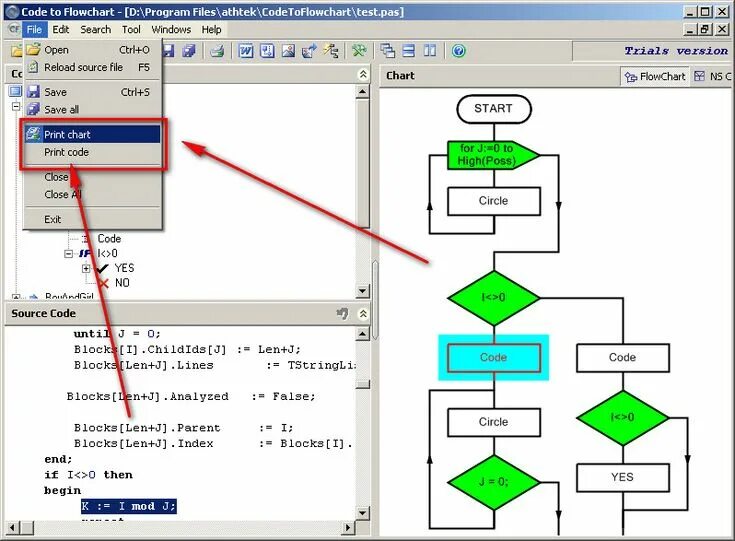
Task: Click the for J:=0 to High(Poss) node
Action: click(493, 155)
